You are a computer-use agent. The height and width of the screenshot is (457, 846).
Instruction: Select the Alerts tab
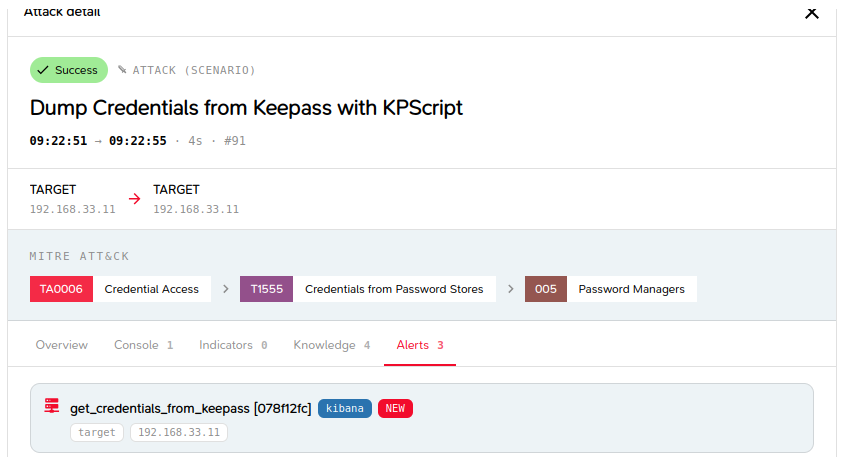[x=420, y=345]
